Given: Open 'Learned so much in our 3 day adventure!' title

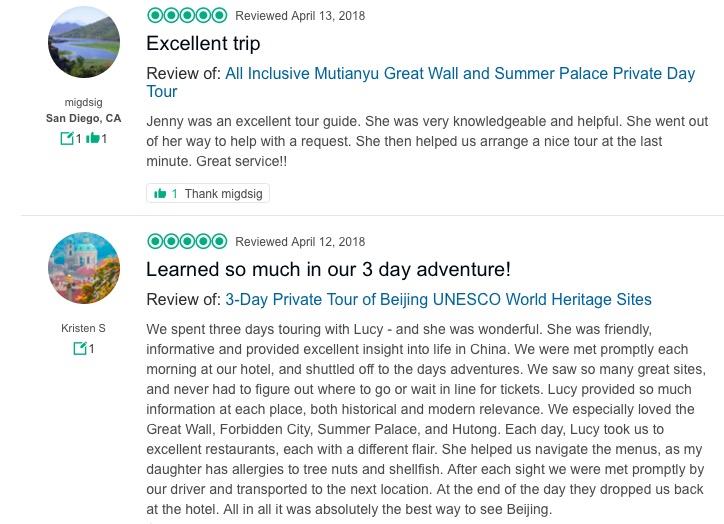Looking at the screenshot, I should (328, 269).
